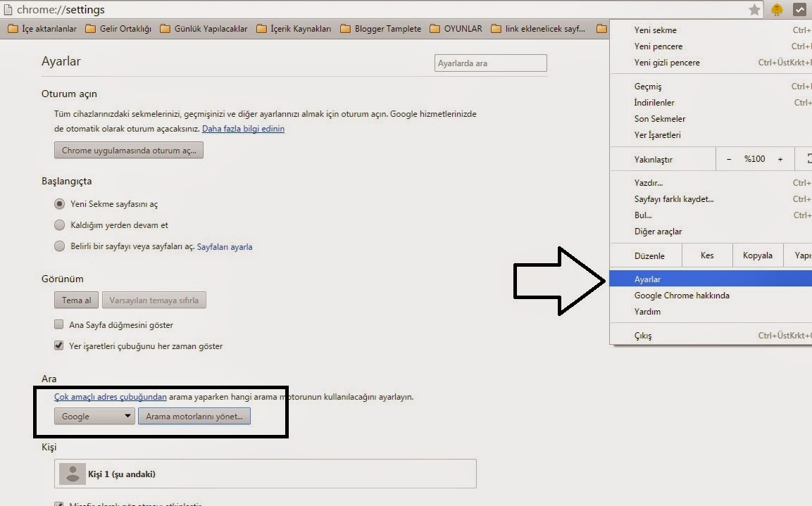Click the Kişi 1 (şu andaki) row
The width and height of the screenshot is (812, 506).
coord(265,474)
